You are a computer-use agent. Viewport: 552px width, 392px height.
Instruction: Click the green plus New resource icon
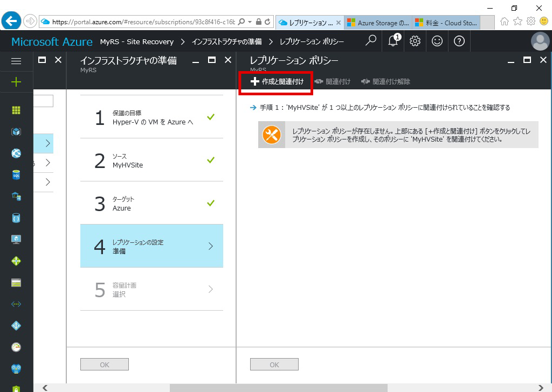(x=16, y=82)
